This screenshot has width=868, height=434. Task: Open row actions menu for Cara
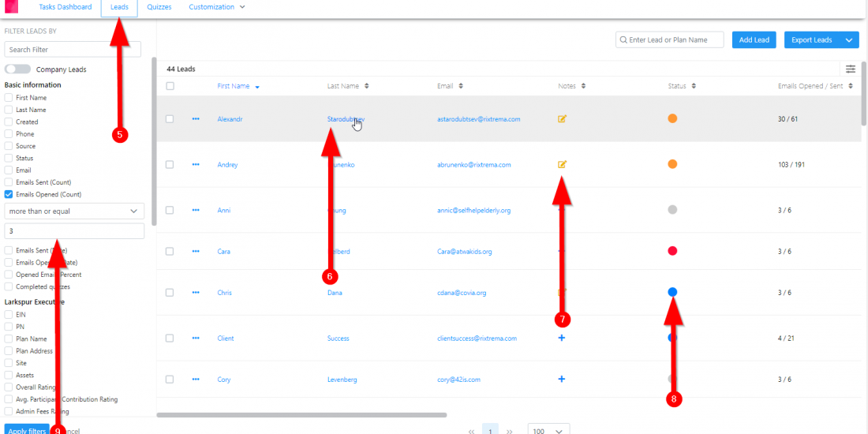coord(196,252)
